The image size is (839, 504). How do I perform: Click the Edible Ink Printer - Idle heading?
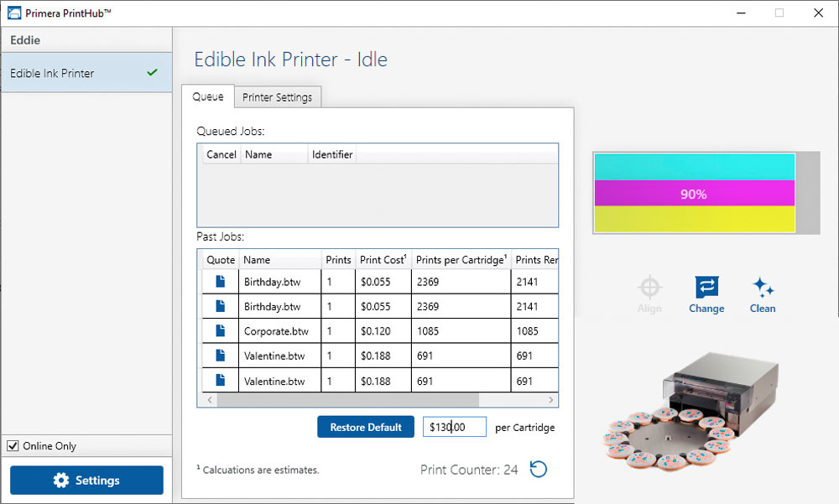pyautogui.click(x=290, y=60)
